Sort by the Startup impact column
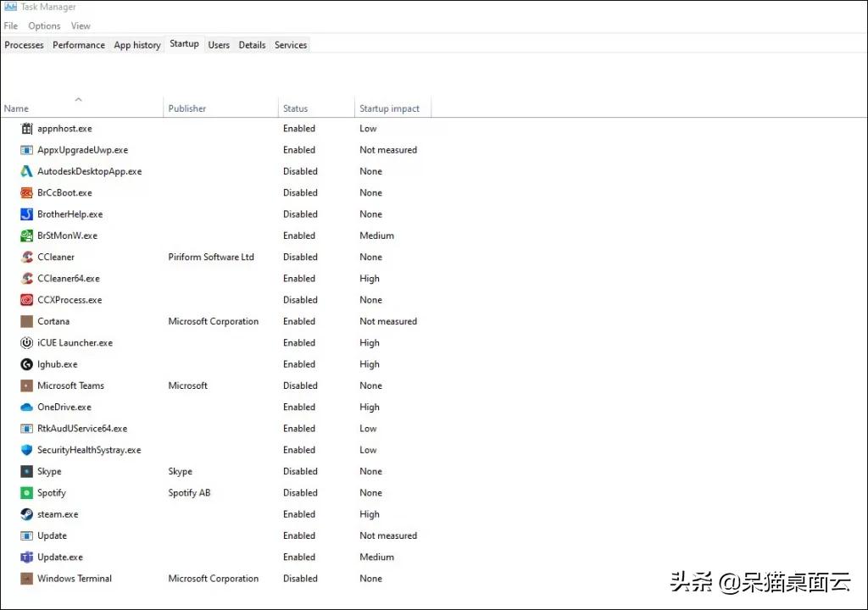The height and width of the screenshot is (610, 868). pyautogui.click(x=389, y=108)
